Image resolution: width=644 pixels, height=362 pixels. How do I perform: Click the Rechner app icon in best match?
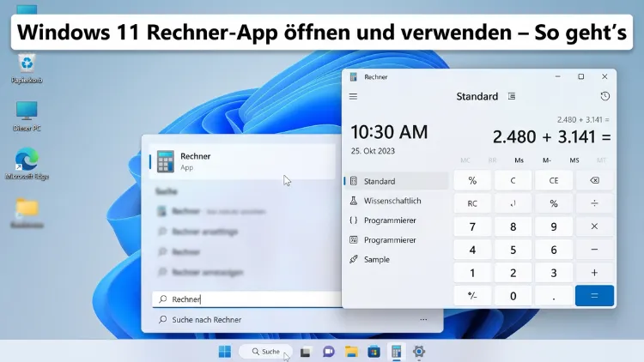(x=166, y=162)
